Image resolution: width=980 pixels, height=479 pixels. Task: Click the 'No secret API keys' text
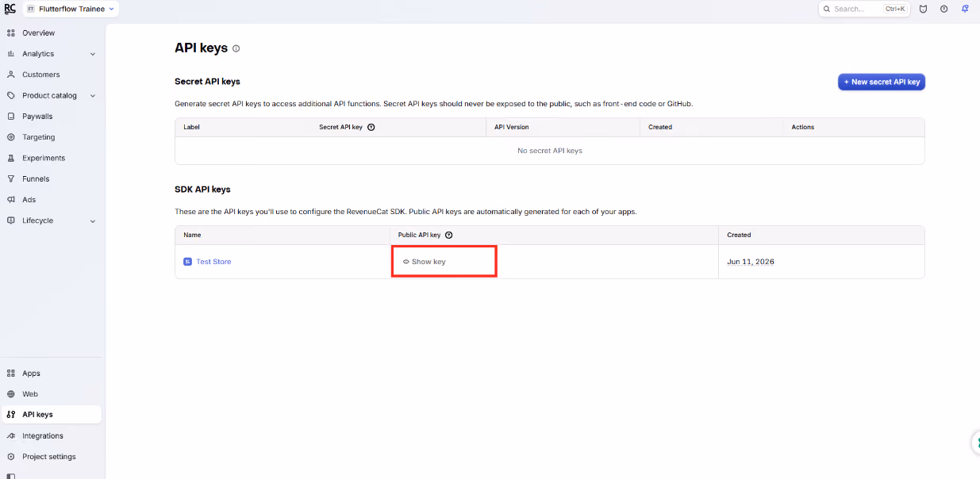(x=550, y=151)
